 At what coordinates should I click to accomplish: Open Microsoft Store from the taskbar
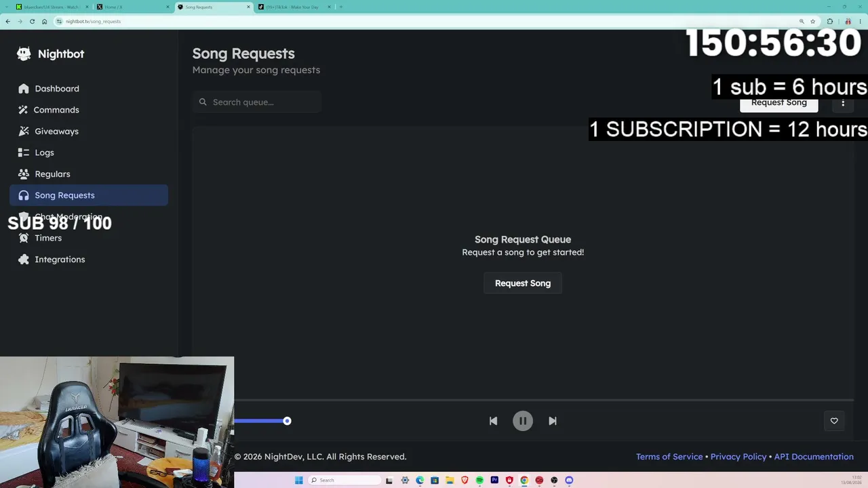click(x=435, y=480)
